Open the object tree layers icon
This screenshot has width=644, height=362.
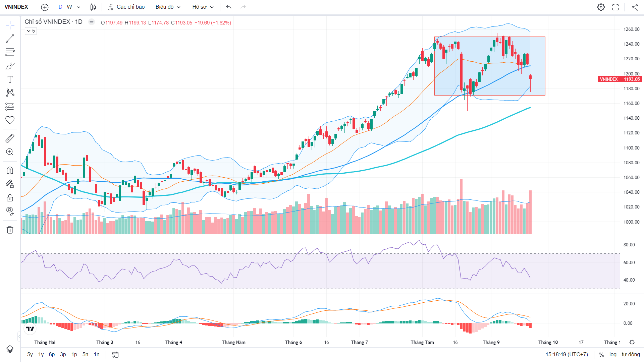(x=10, y=349)
